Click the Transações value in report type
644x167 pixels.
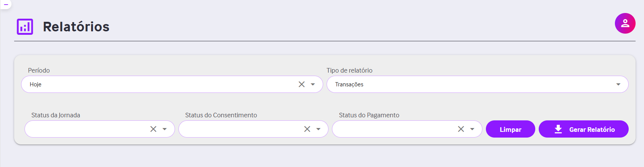[x=349, y=84]
